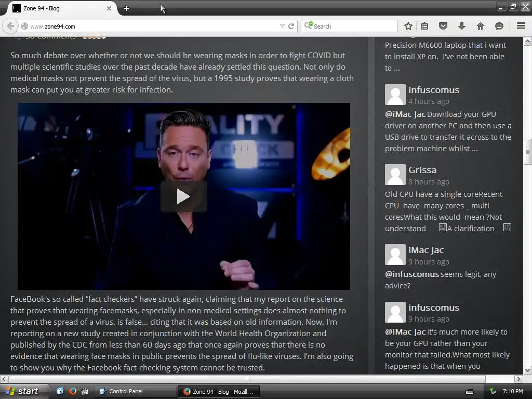
Task: Click the site identity globe icon
Action: [x=24, y=26]
